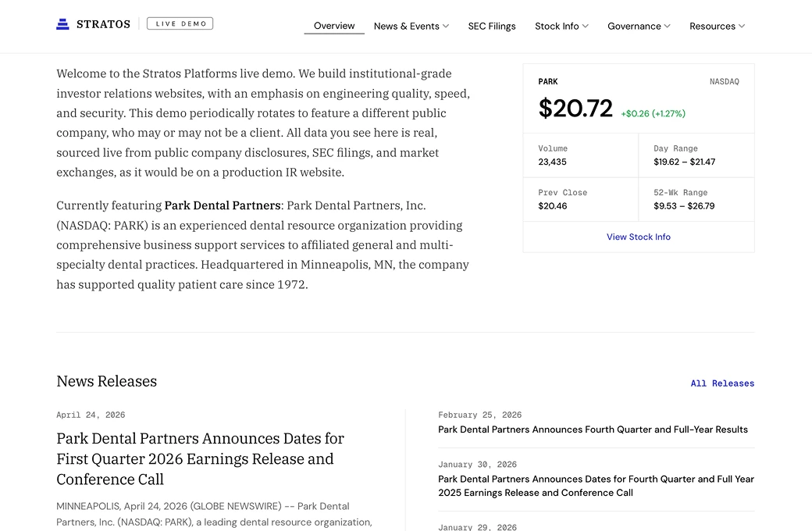The image size is (812, 531).
Task: Open the Resources menu
Action: tap(717, 26)
